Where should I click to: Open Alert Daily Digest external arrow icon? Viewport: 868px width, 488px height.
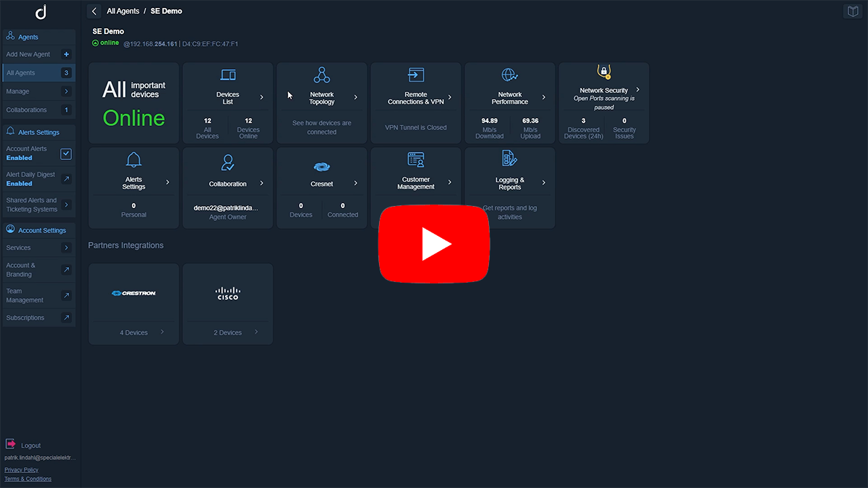point(66,179)
